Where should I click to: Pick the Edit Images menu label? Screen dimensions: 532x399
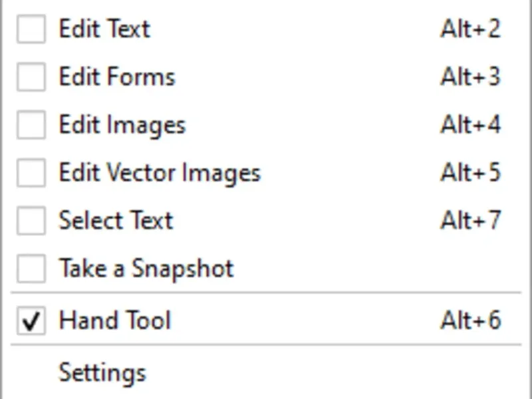(122, 125)
